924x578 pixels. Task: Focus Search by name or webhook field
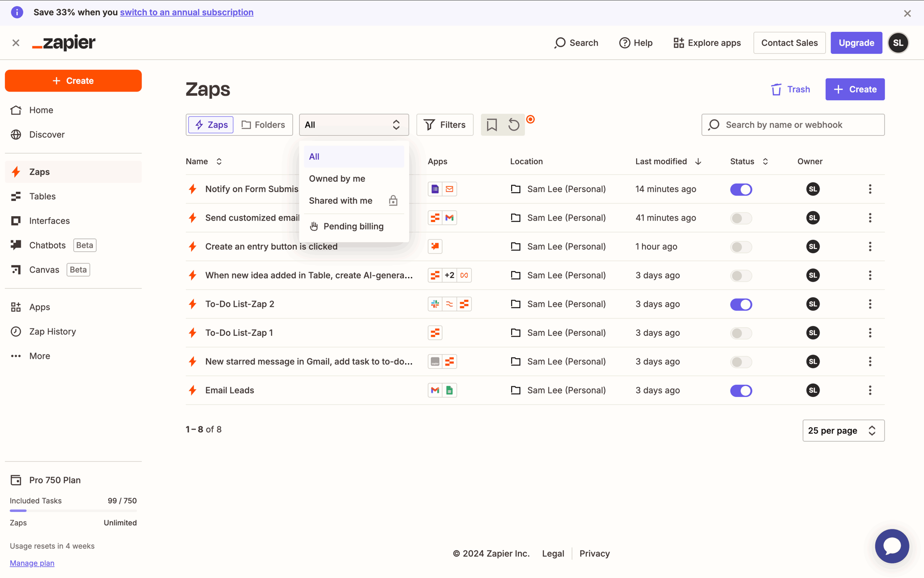click(x=793, y=125)
